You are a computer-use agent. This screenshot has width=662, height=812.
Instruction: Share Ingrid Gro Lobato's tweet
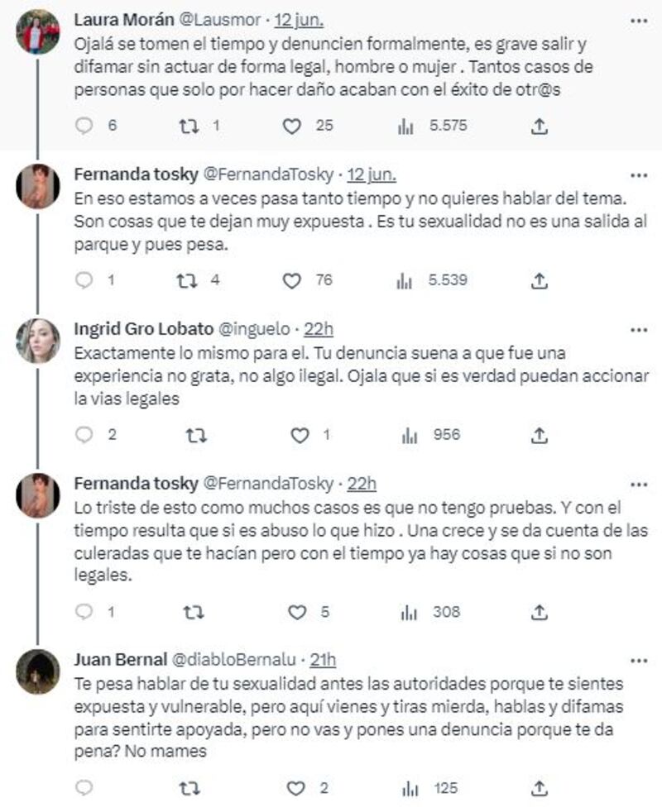(x=539, y=435)
